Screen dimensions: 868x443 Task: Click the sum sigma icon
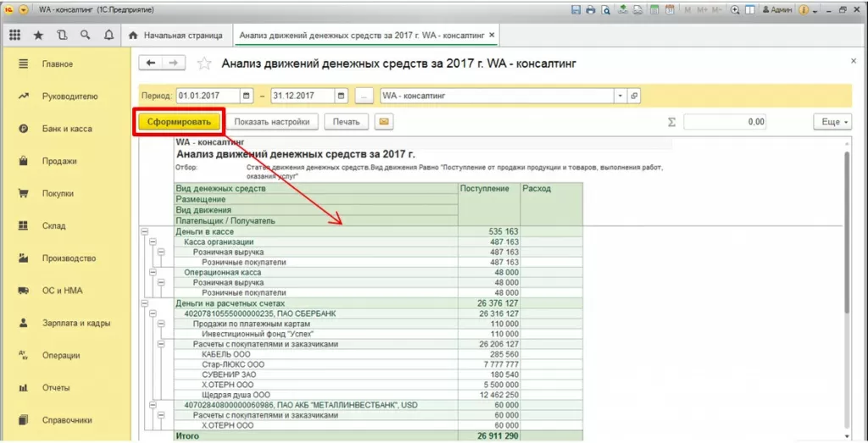pos(671,122)
